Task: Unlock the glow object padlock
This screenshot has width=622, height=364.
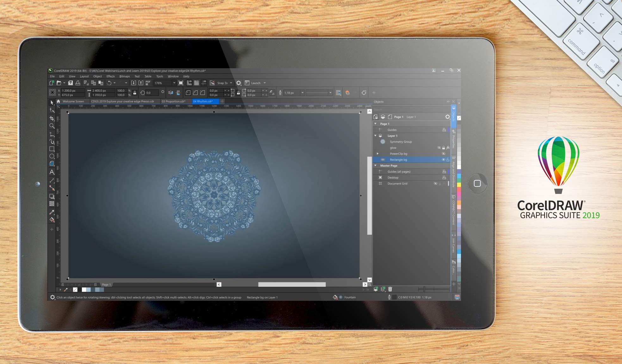Action: pos(444,148)
